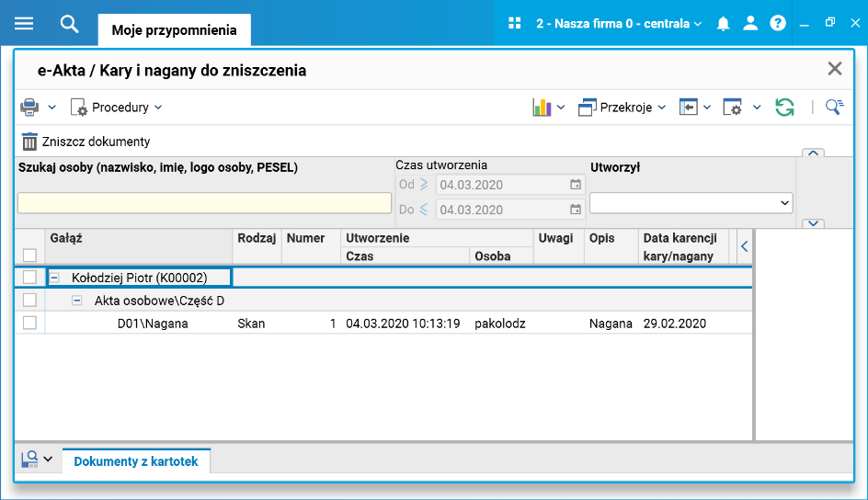Open company selector 2 - Nasza firma 0 - centrala
Viewport: 868px width, 500px height.
[x=618, y=24]
